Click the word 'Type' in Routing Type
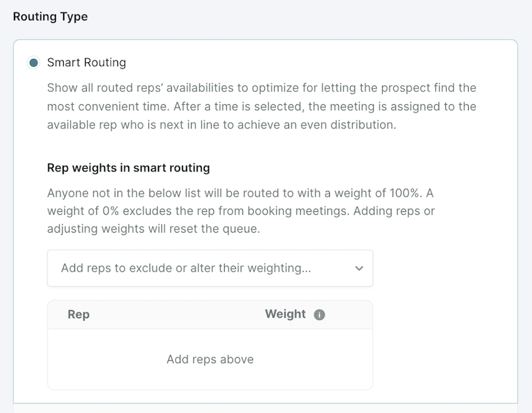 click(73, 17)
